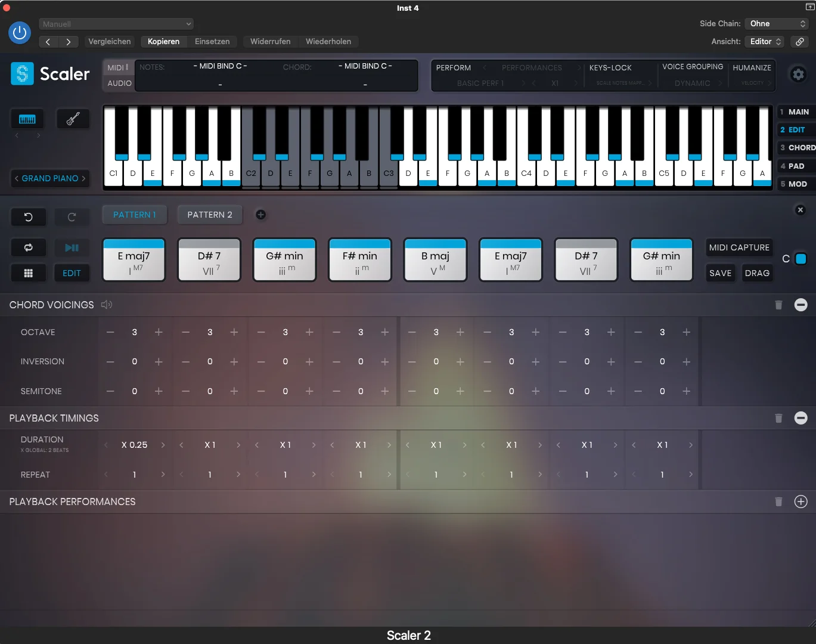Click the SAVE button

(720, 273)
